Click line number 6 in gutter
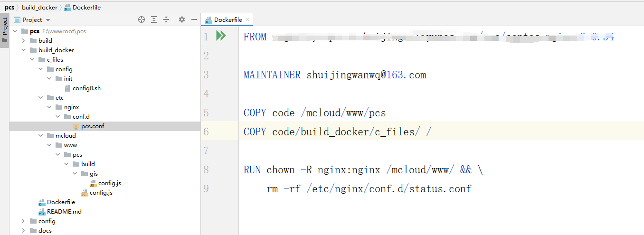This screenshot has width=644, height=235. tap(206, 132)
